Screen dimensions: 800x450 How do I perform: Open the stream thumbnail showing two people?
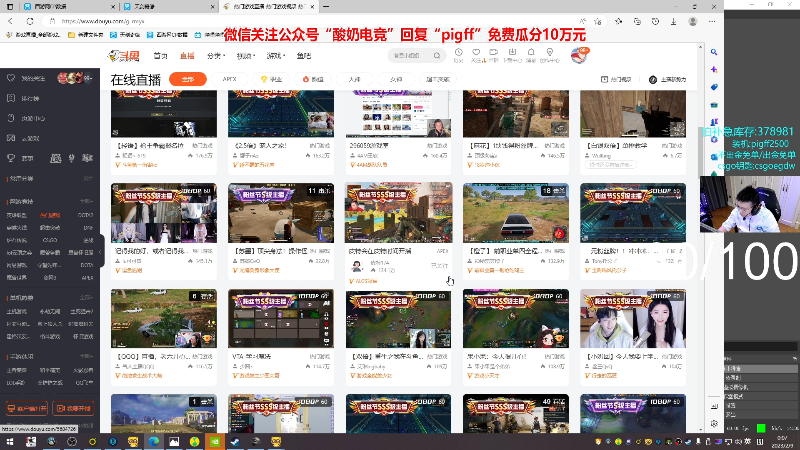click(633, 319)
